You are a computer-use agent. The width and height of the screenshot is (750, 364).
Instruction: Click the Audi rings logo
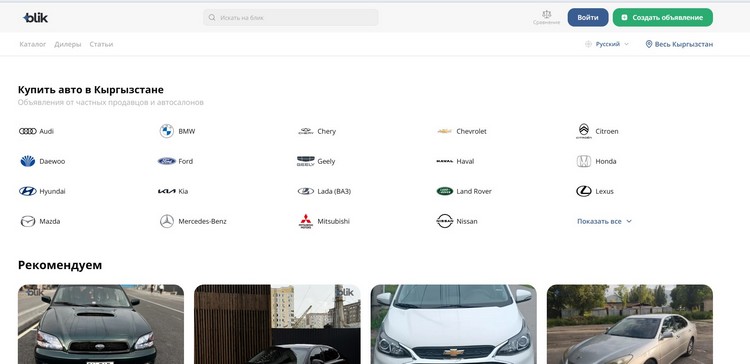tap(28, 131)
